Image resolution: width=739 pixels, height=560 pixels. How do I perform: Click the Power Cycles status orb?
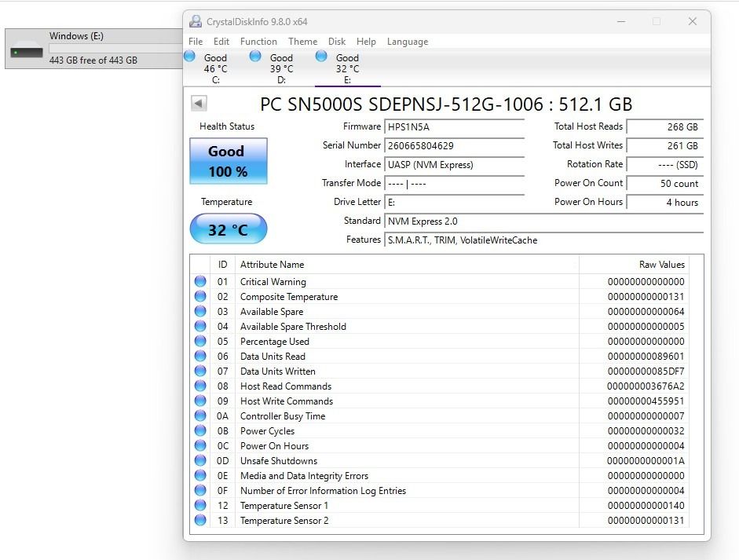[x=200, y=431]
